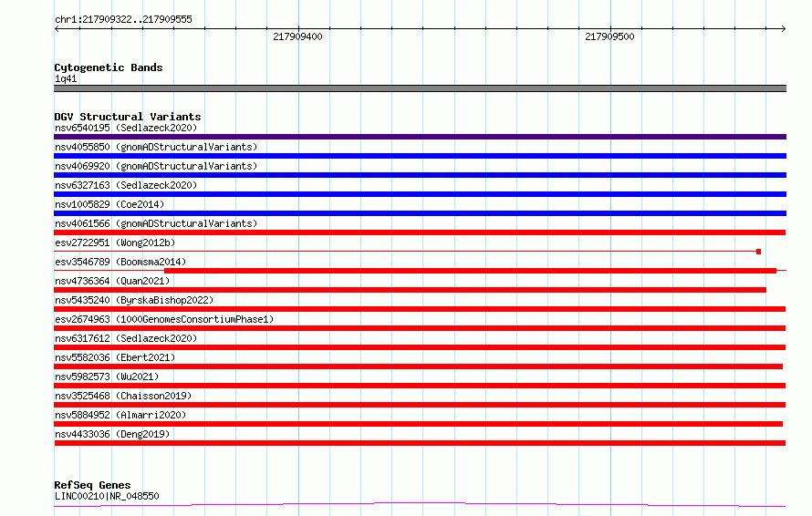Click the chr1:217909322..217909555 range text
The image size is (812, 516).
(x=123, y=20)
